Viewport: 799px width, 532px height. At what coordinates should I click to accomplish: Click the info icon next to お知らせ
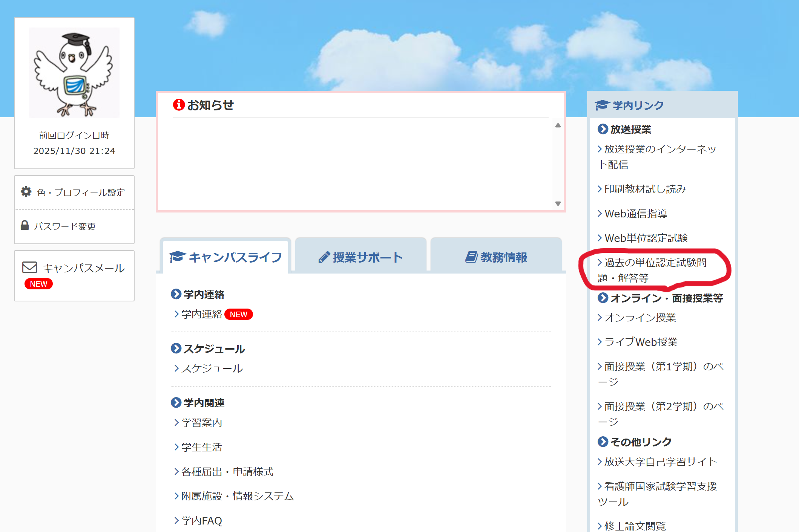[x=178, y=105]
